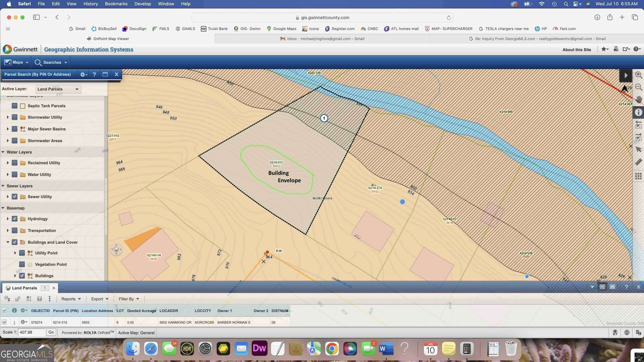Open the database info icon in status bar
This screenshot has width=644, height=362.
point(638,332)
